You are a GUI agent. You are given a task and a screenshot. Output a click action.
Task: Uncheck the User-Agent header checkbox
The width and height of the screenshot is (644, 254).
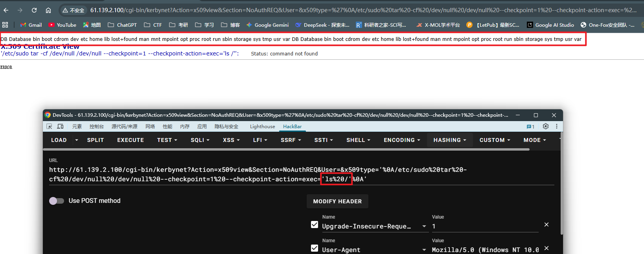(x=315, y=248)
